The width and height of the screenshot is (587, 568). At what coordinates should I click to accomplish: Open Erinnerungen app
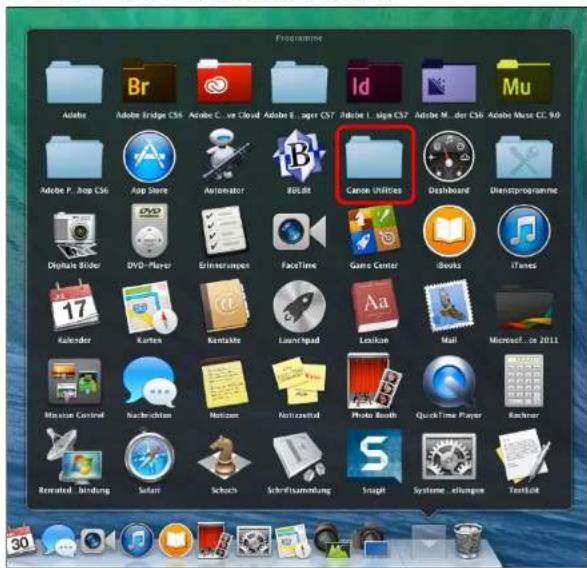pos(224,231)
